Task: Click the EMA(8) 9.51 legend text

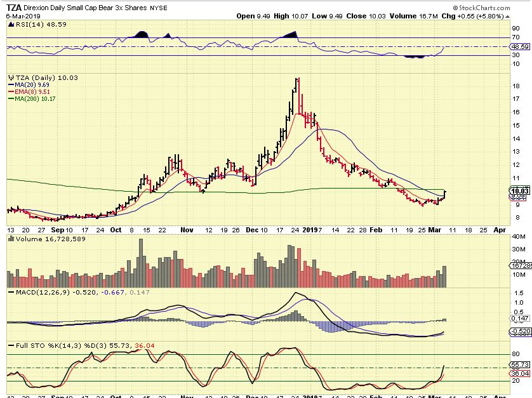Action: pyautogui.click(x=32, y=92)
